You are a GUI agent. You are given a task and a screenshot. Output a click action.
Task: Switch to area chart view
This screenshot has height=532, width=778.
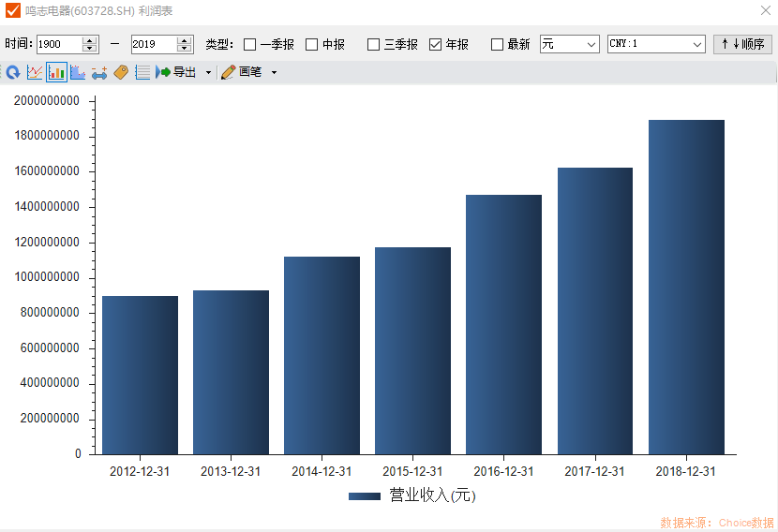pyautogui.click(x=78, y=72)
